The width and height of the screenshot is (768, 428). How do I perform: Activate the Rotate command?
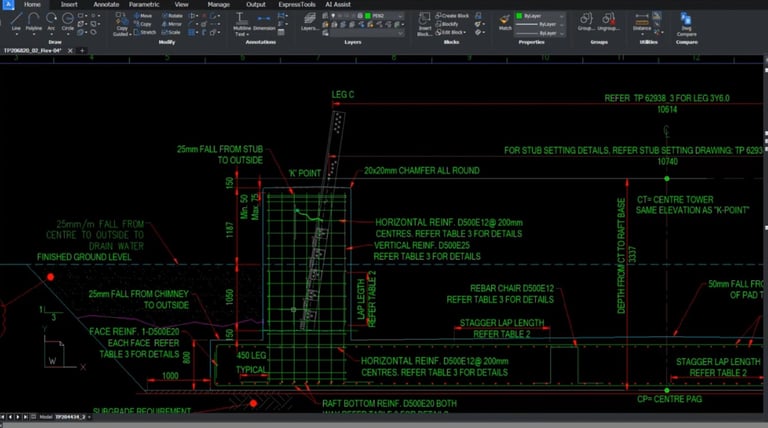(x=172, y=16)
